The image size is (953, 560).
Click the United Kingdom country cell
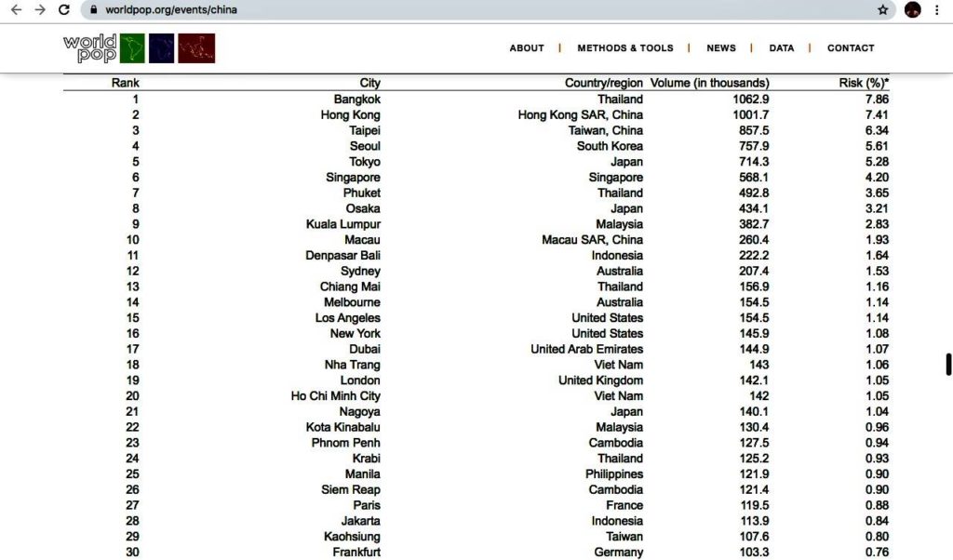pos(600,380)
